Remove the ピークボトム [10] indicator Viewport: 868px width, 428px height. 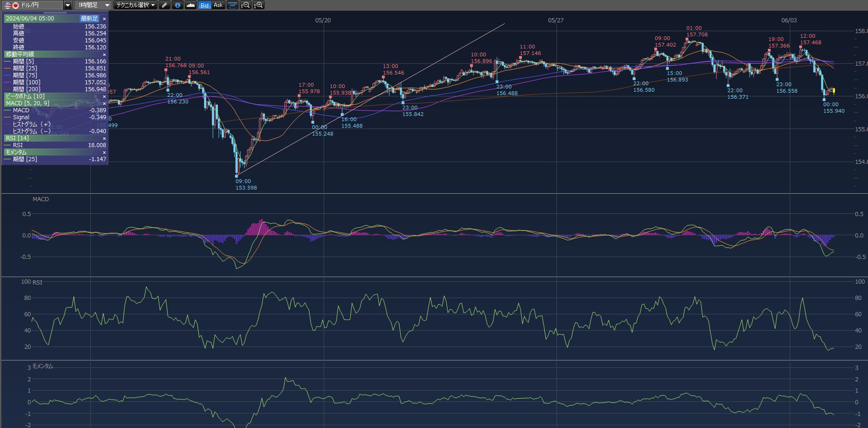coord(104,96)
